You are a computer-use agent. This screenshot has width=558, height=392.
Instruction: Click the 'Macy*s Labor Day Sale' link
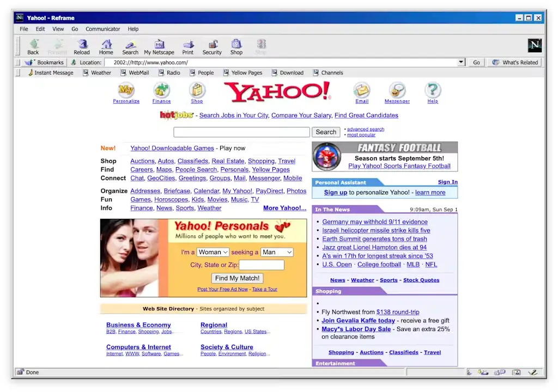[x=356, y=329]
